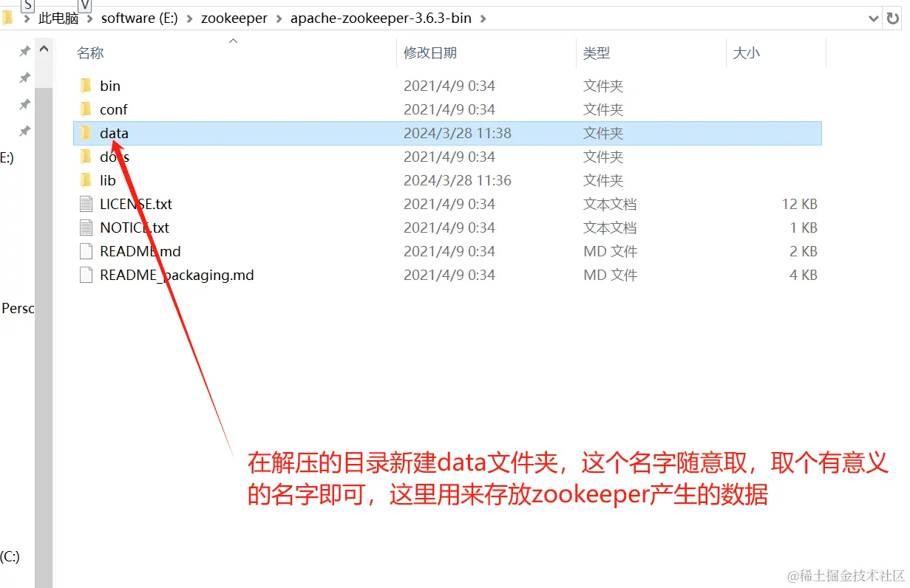Click the README.md file icon
The image size is (910, 588).
coord(86,251)
